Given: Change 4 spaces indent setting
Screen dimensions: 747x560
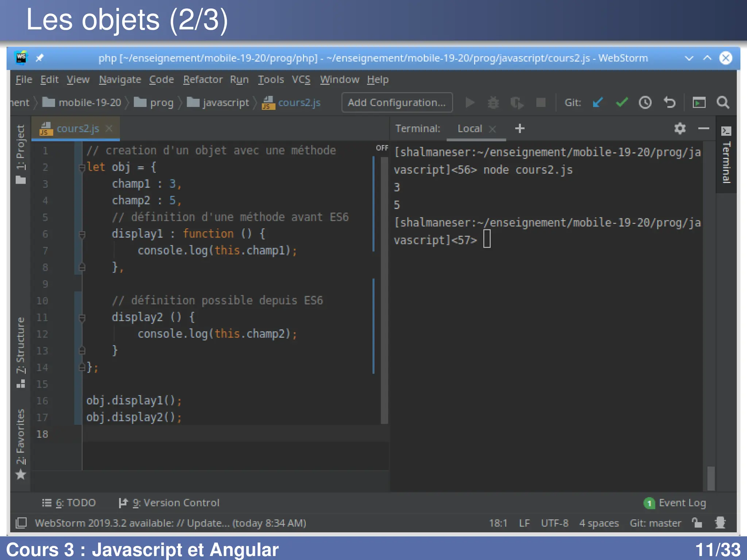Looking at the screenshot, I should [x=599, y=523].
